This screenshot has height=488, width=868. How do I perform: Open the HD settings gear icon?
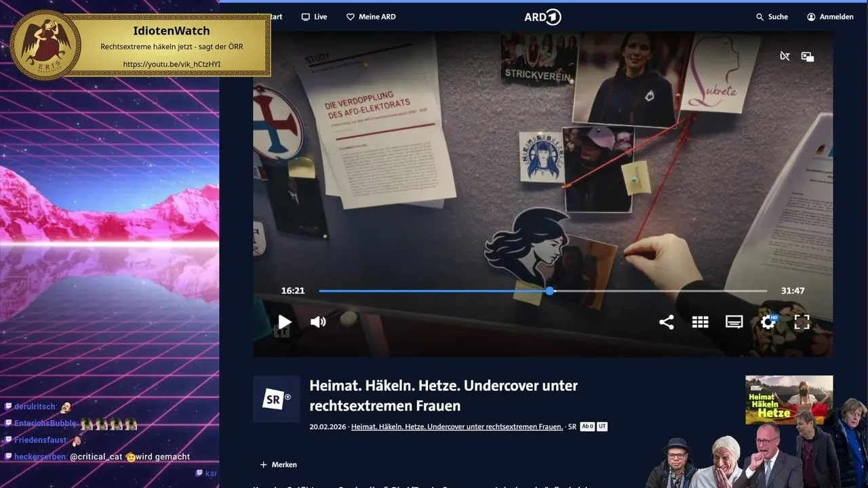coord(768,321)
